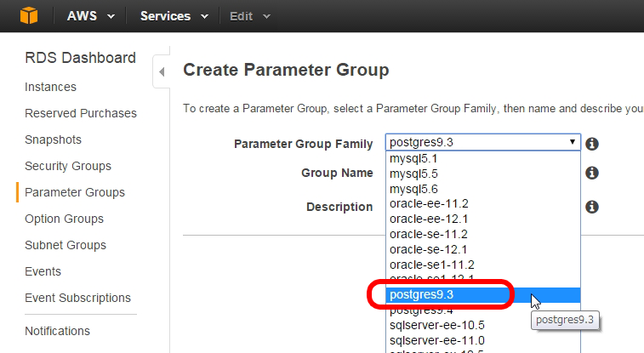Click the AWS menu chevron arrow
The width and height of the screenshot is (644, 353).
111,17
